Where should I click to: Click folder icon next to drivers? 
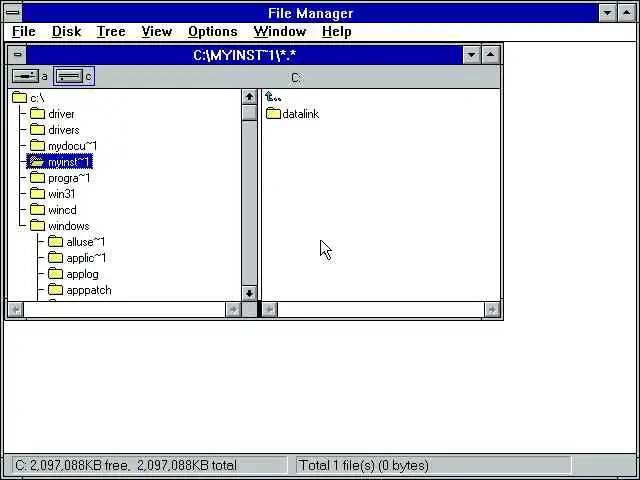(37, 129)
